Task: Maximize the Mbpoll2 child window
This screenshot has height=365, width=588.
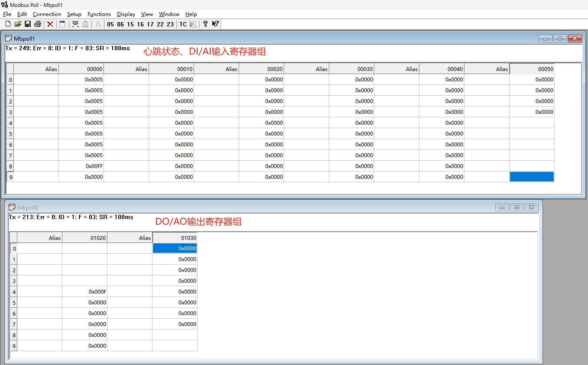Action: click(x=517, y=207)
